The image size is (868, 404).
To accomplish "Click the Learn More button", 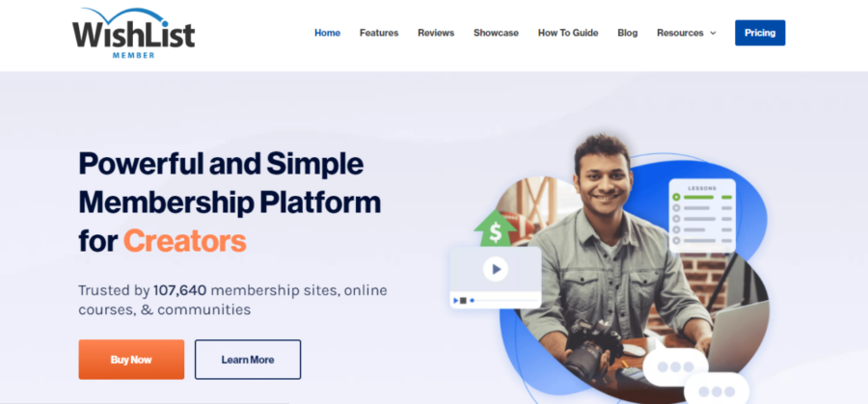I will click(x=248, y=360).
